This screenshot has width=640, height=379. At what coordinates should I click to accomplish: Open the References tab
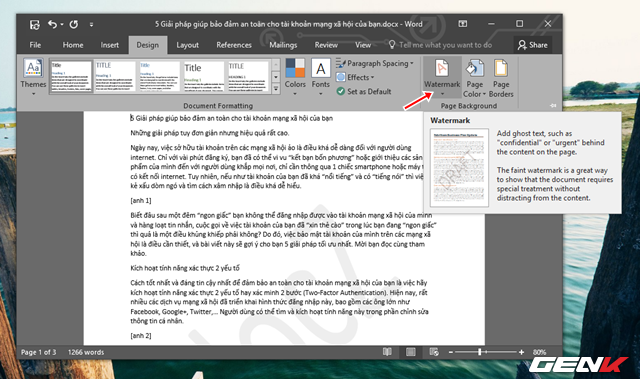(x=234, y=45)
